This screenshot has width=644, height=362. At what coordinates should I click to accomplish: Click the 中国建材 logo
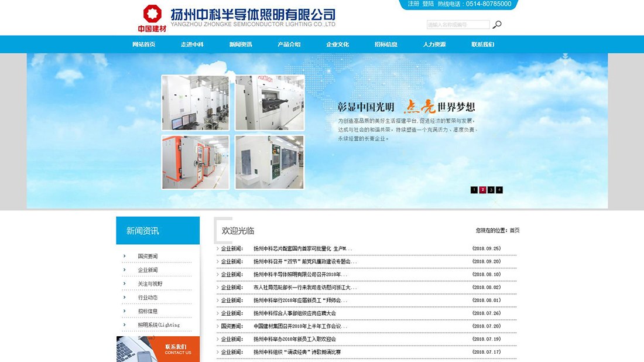(x=152, y=28)
